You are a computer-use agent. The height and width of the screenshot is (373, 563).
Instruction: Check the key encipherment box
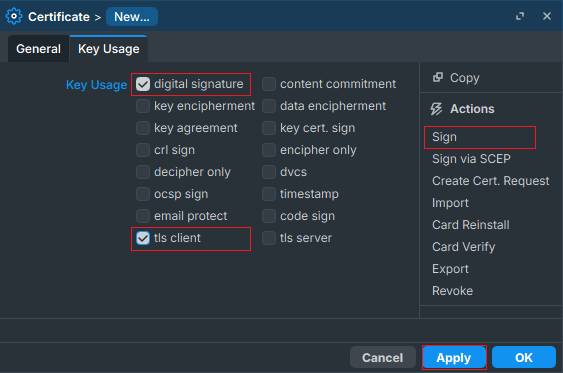(143, 106)
